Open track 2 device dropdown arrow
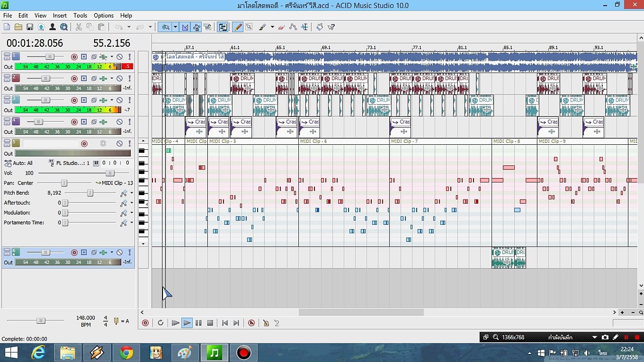 point(112,78)
